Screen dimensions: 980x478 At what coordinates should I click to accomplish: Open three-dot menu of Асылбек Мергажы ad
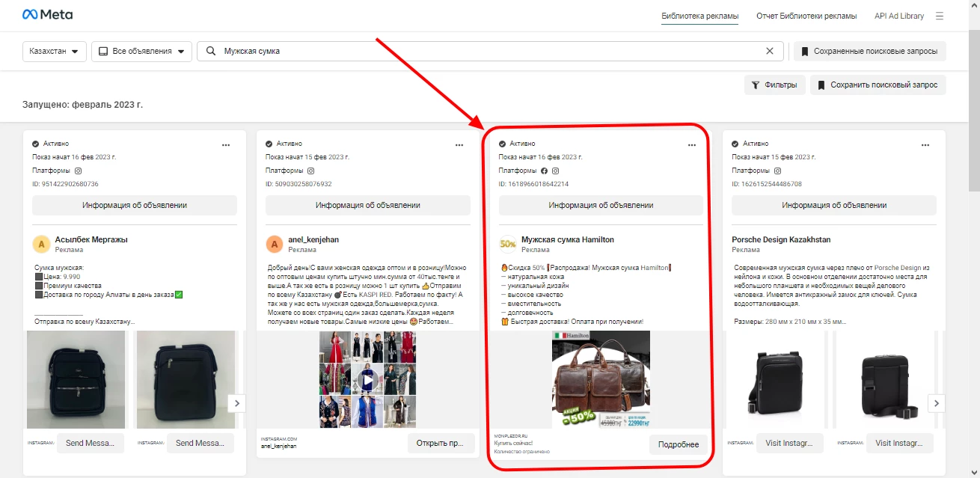point(226,145)
